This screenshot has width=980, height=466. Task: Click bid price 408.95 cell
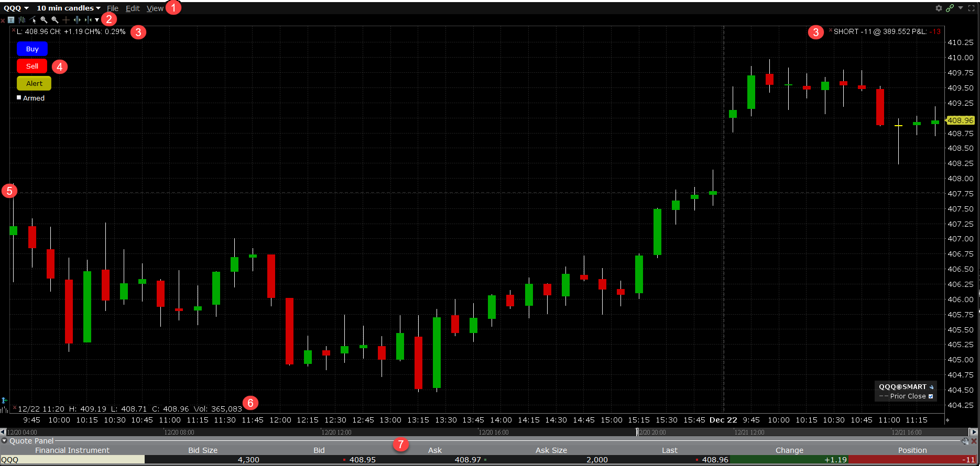tap(319, 460)
